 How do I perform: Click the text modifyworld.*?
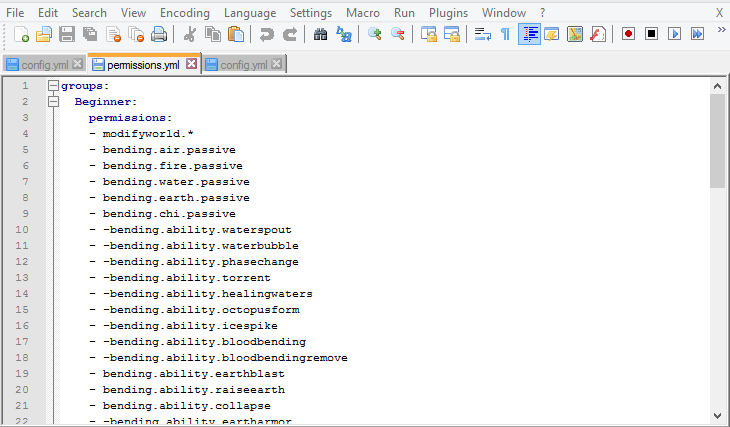pos(148,134)
